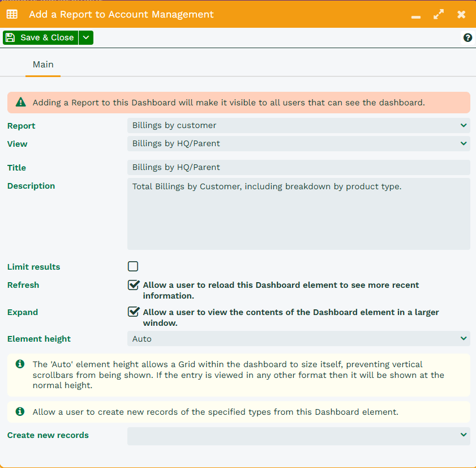The image size is (476, 468).
Task: Click the grid icon in title bar
Action: click(12, 14)
